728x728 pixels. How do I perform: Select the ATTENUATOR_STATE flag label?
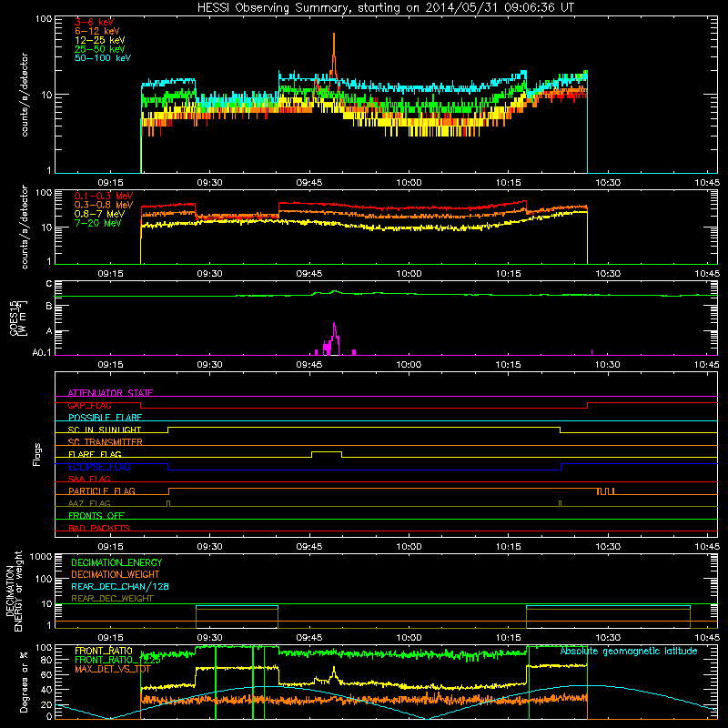coord(110,393)
